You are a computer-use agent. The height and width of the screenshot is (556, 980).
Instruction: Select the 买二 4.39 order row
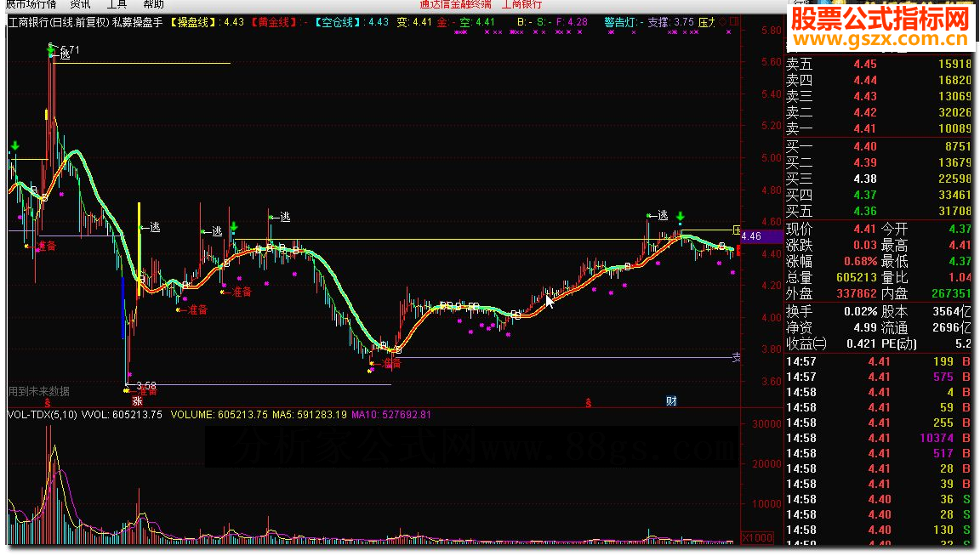(x=878, y=163)
